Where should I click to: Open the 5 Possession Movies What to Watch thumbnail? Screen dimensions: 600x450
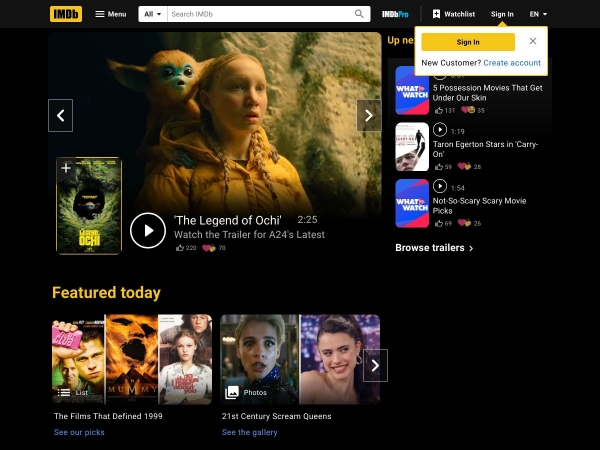pyautogui.click(x=412, y=90)
